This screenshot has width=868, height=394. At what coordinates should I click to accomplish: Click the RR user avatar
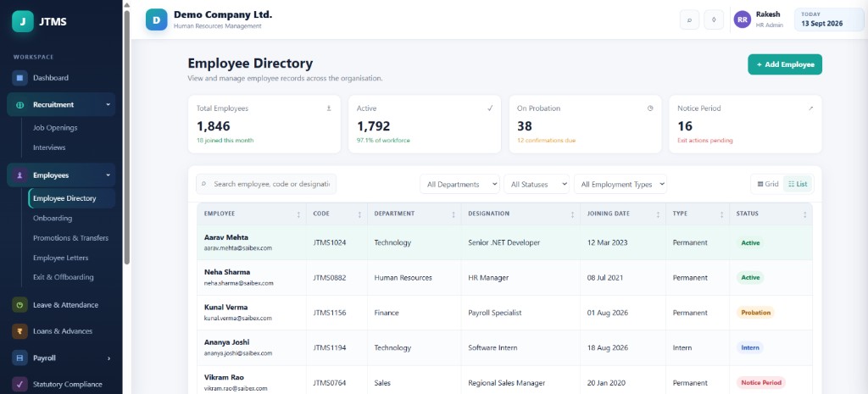click(x=743, y=19)
